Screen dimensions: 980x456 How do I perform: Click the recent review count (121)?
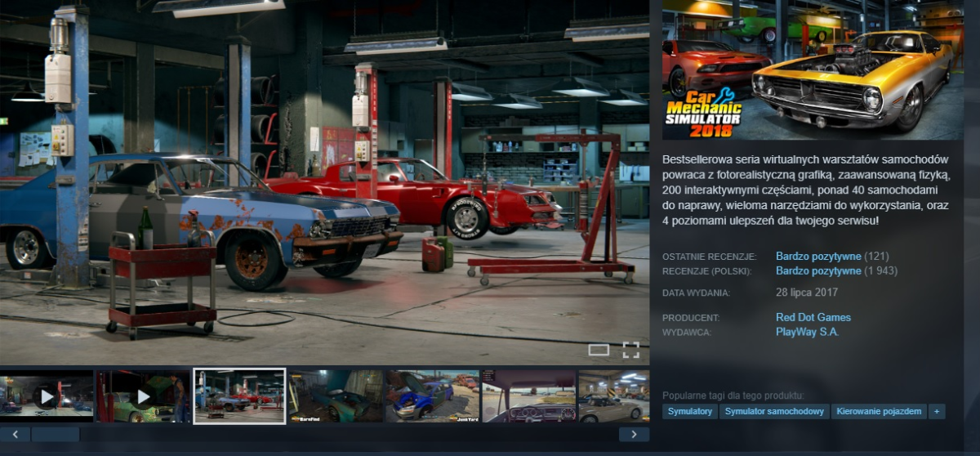coord(876,256)
